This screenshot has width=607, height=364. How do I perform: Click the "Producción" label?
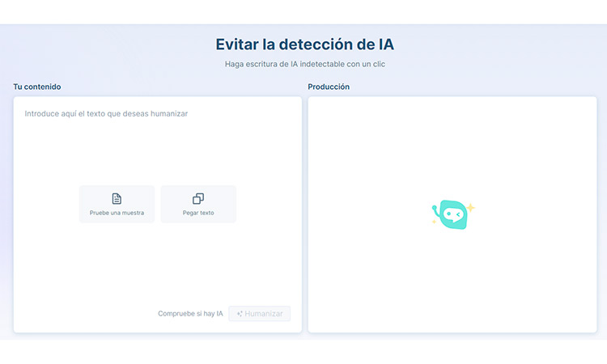click(329, 87)
